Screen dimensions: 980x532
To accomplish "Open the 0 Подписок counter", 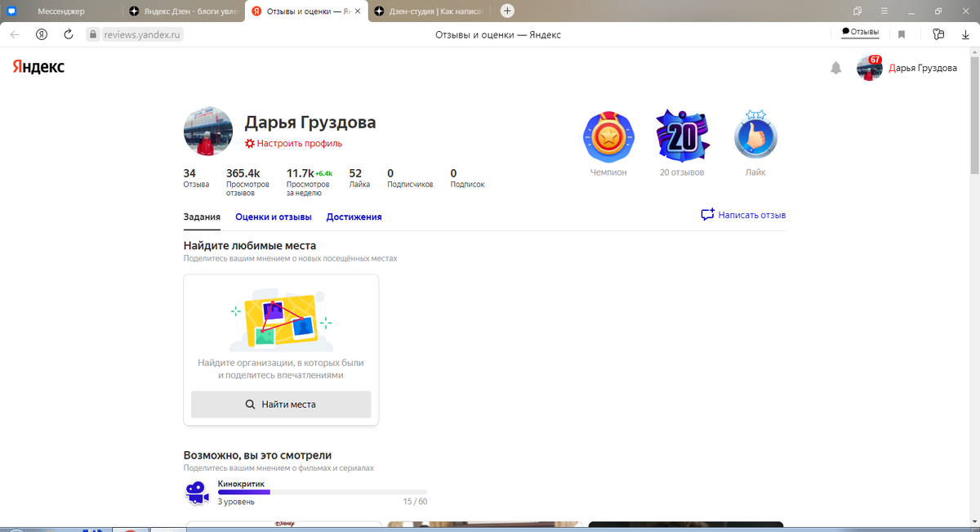I will 467,178.
